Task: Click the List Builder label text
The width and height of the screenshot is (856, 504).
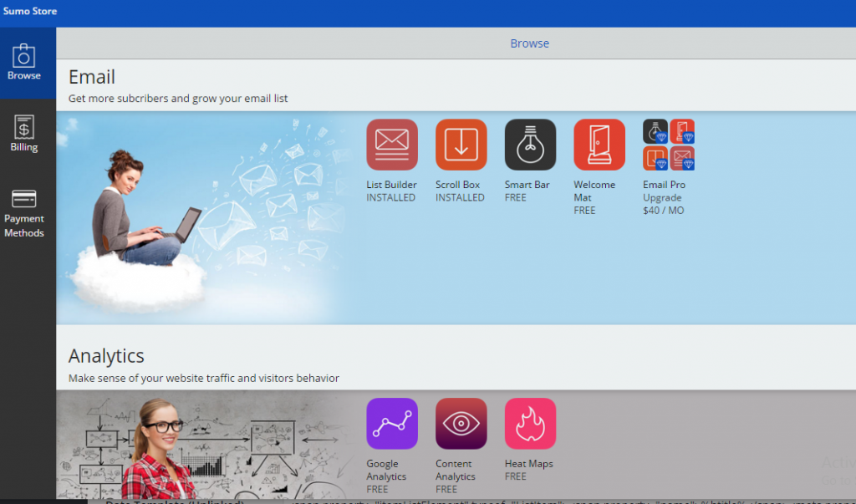Action: point(391,185)
